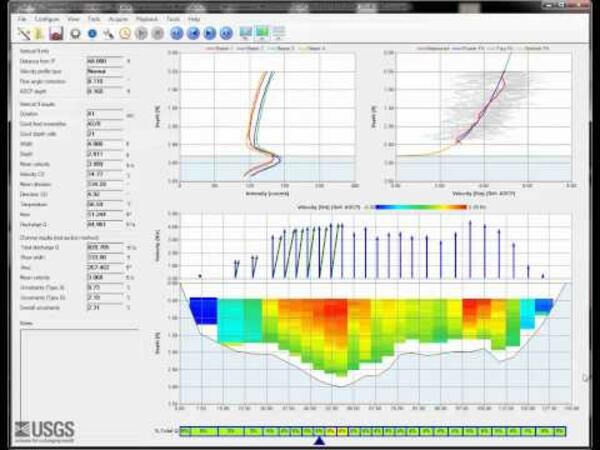Click the wrench tools toolbar icon
This screenshot has width=600, height=450.
tap(109, 33)
